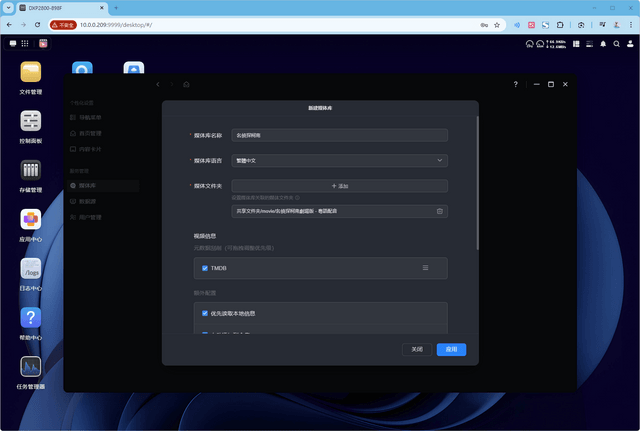The width and height of the screenshot is (640, 431).
Task: Click the show desktop icon in NAS taskbar
Action: (13, 43)
